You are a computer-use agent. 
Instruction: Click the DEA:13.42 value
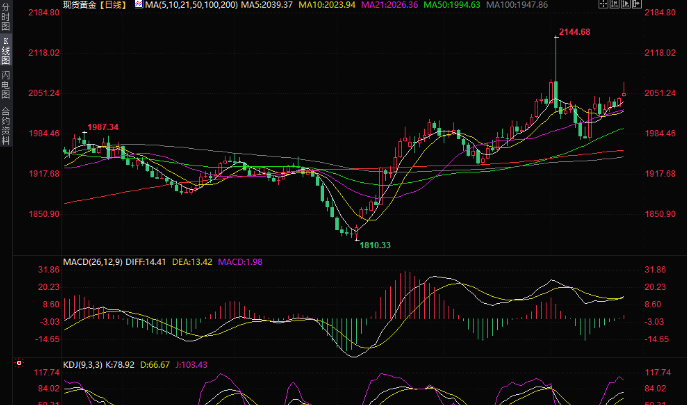pos(192,262)
